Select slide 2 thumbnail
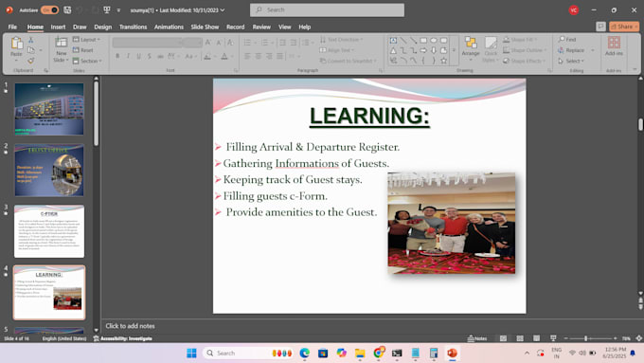 point(49,170)
